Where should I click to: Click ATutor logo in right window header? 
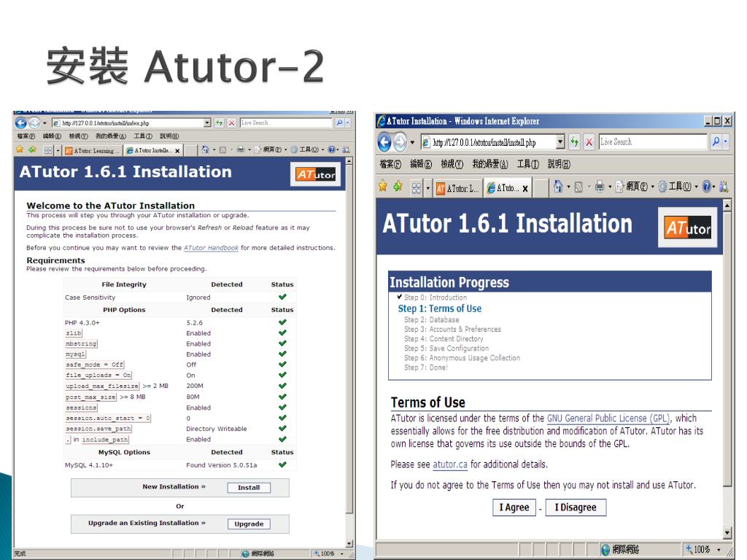[x=687, y=227]
